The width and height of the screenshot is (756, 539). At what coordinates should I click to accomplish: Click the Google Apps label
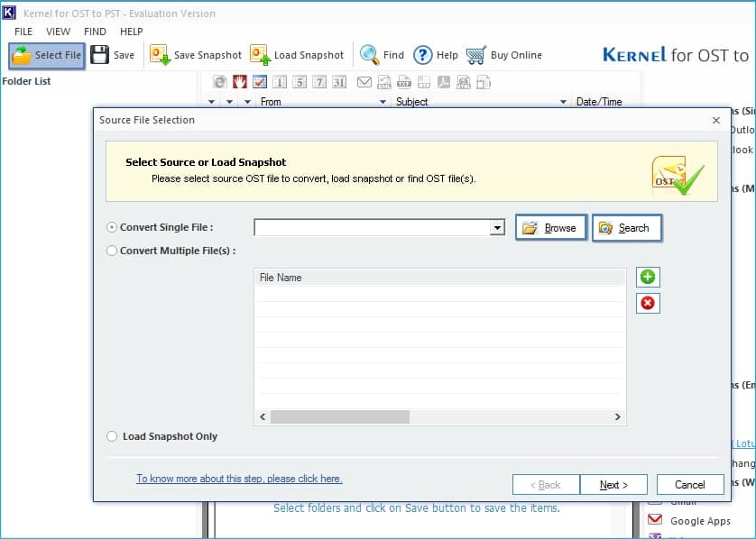tap(700, 521)
